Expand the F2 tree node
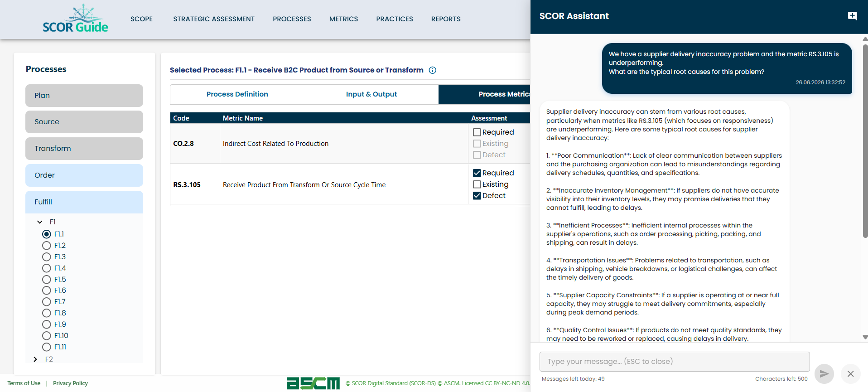The height and width of the screenshot is (392, 868). pos(35,359)
